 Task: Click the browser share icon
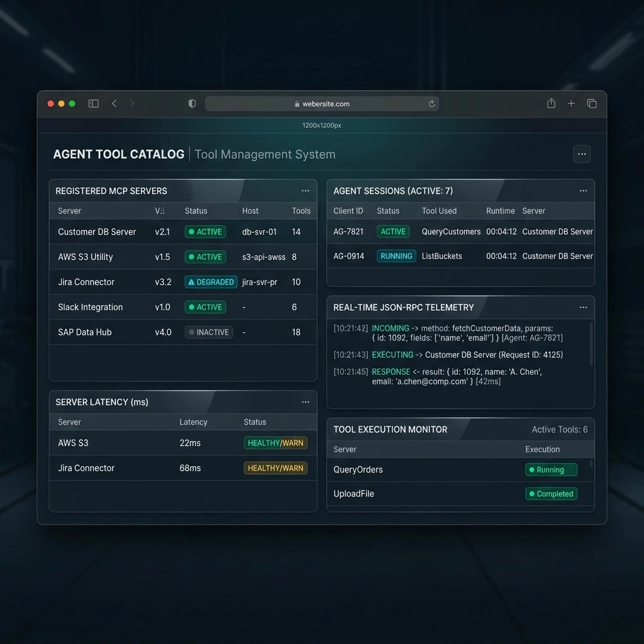point(551,103)
